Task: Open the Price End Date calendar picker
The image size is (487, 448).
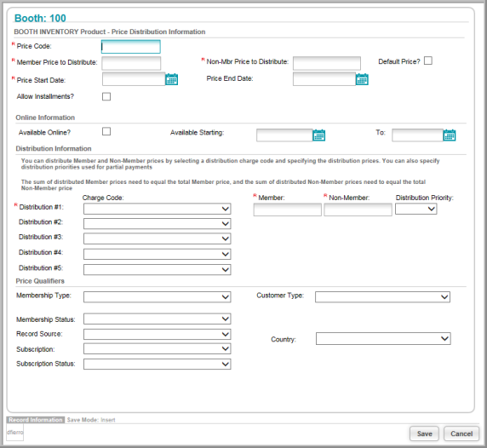Action: coord(362,79)
